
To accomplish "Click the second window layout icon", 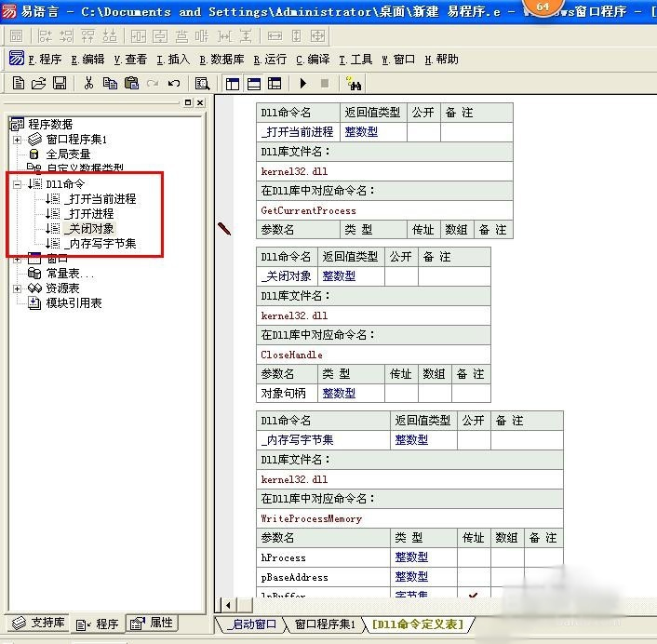I will click(x=254, y=84).
